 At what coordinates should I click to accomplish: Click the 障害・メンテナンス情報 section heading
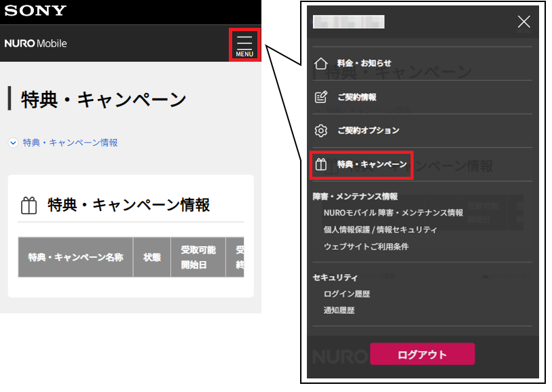[x=355, y=196]
